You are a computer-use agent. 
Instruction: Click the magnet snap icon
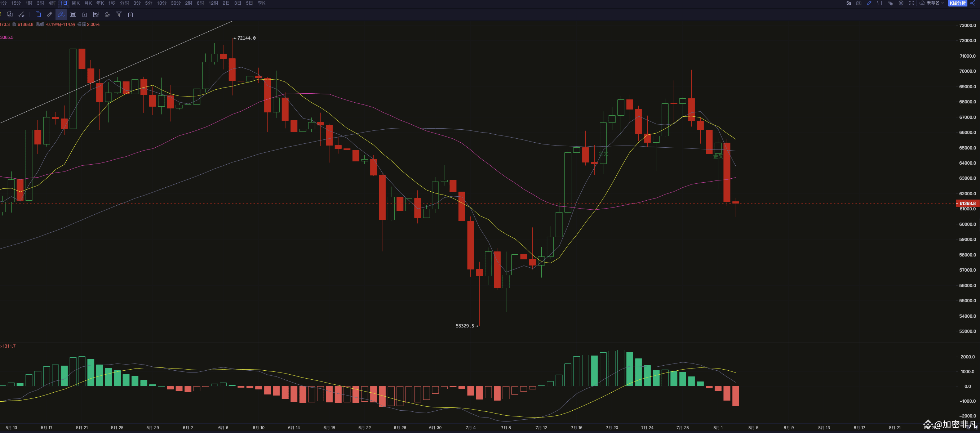click(x=107, y=14)
